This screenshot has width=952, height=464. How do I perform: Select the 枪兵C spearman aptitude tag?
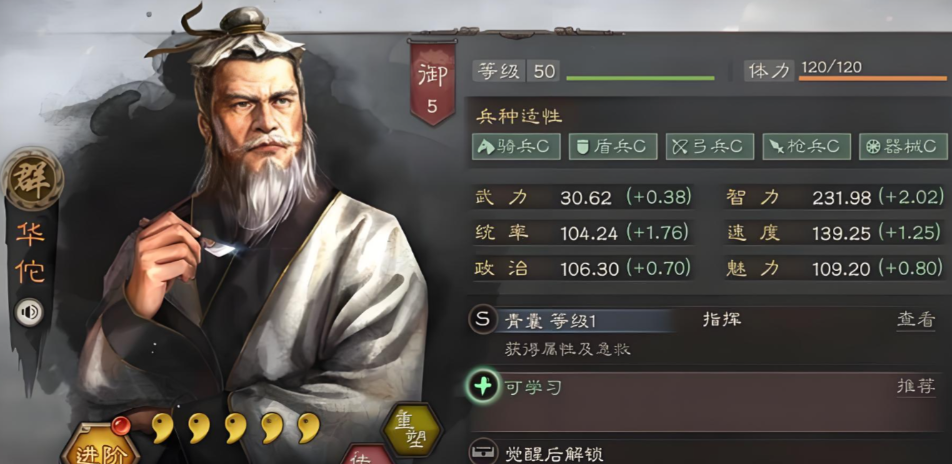coord(806,147)
